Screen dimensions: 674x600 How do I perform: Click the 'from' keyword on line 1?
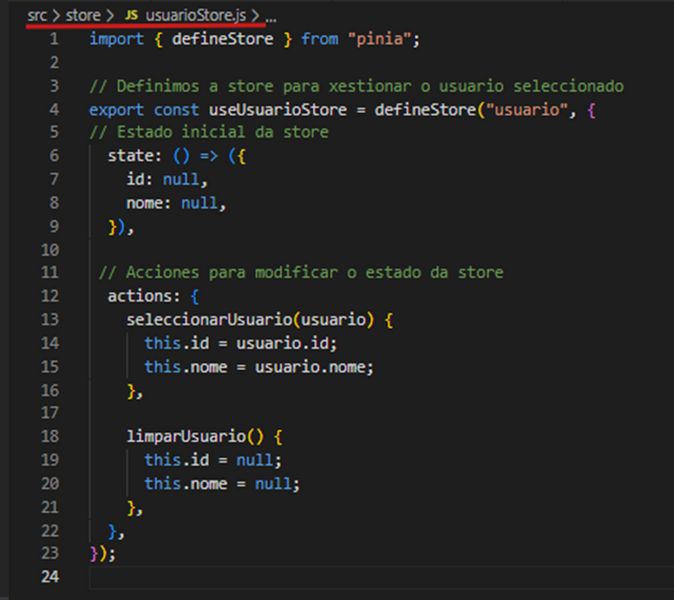click(319, 39)
